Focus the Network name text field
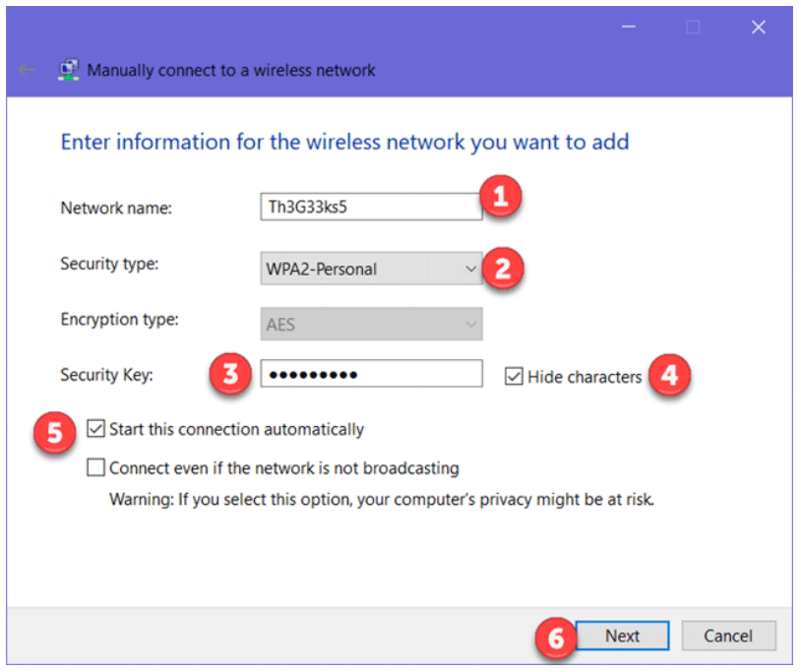 (371, 207)
